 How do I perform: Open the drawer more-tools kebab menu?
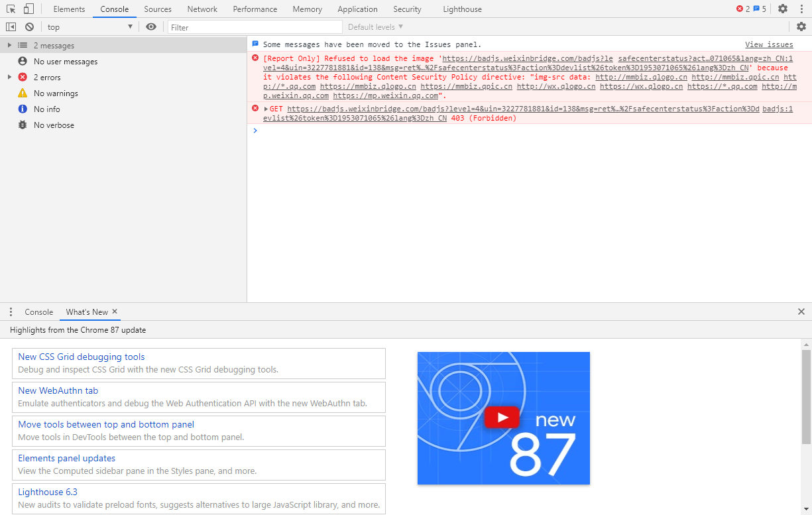pos(11,312)
